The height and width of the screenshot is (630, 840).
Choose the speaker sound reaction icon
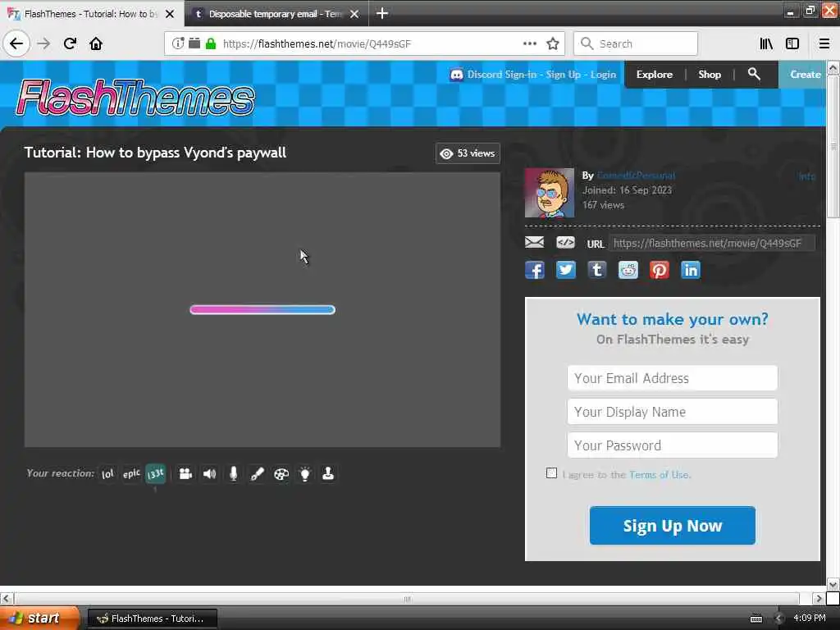209,473
